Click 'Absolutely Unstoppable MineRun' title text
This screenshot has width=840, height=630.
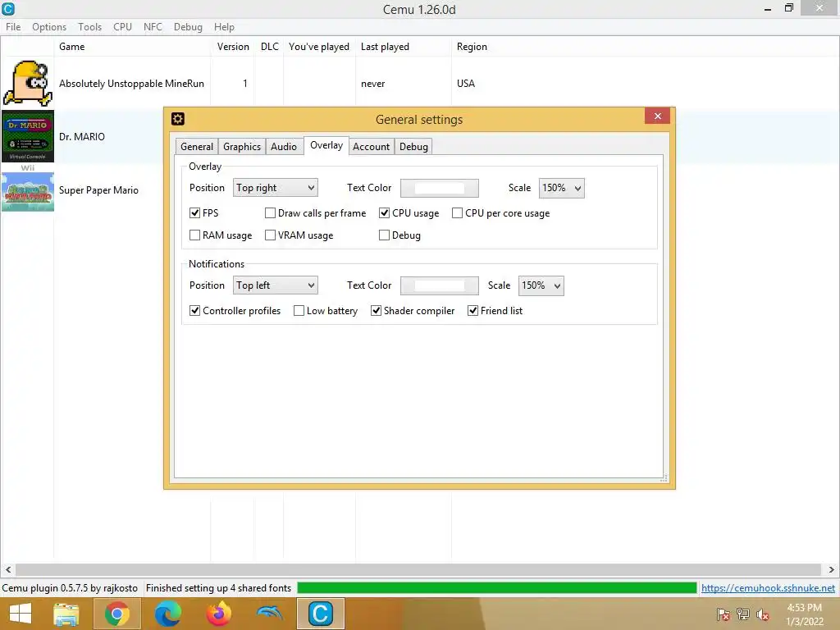point(131,84)
